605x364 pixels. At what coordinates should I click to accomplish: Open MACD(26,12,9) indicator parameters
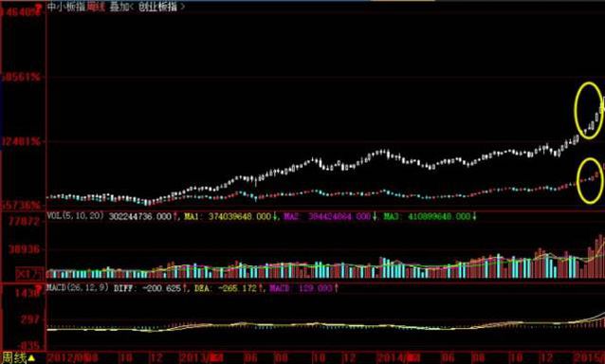point(78,287)
